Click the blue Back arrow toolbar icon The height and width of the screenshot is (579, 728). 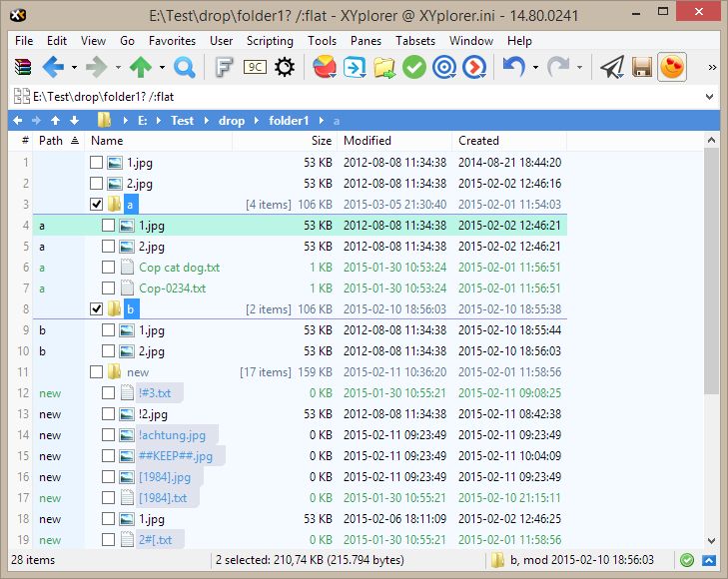tap(52, 67)
